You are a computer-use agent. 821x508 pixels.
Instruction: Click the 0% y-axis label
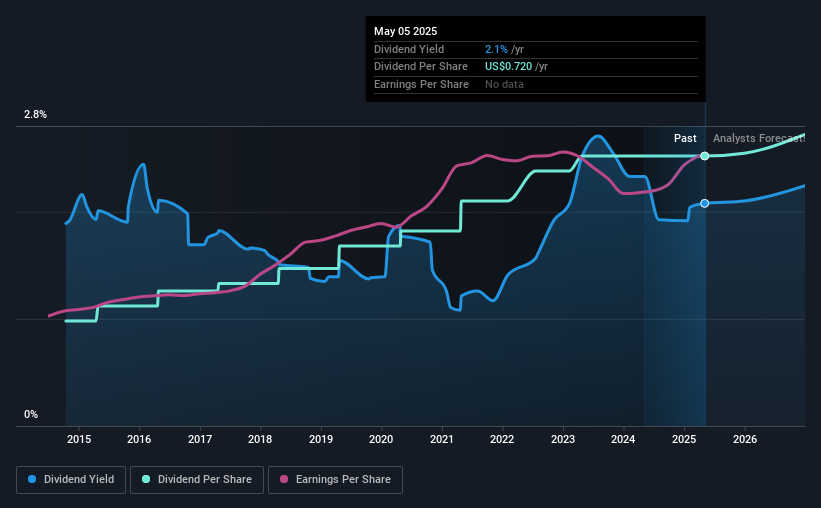point(31,414)
